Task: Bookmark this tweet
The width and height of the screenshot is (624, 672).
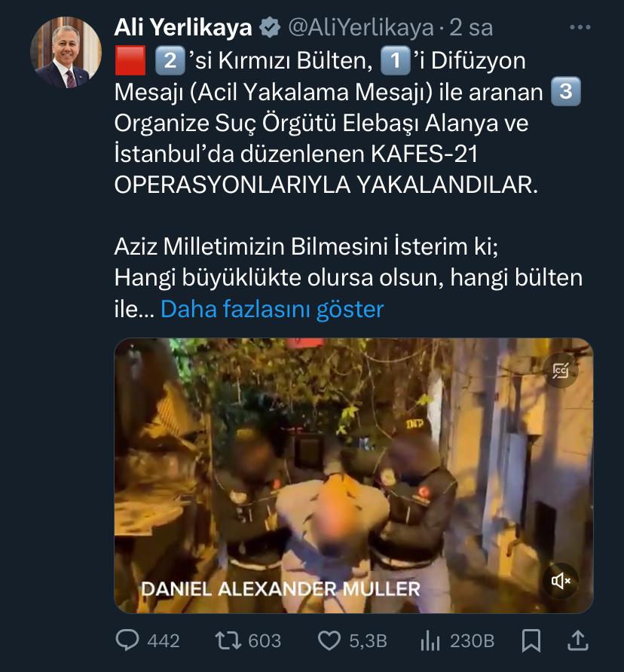Action: tap(531, 640)
